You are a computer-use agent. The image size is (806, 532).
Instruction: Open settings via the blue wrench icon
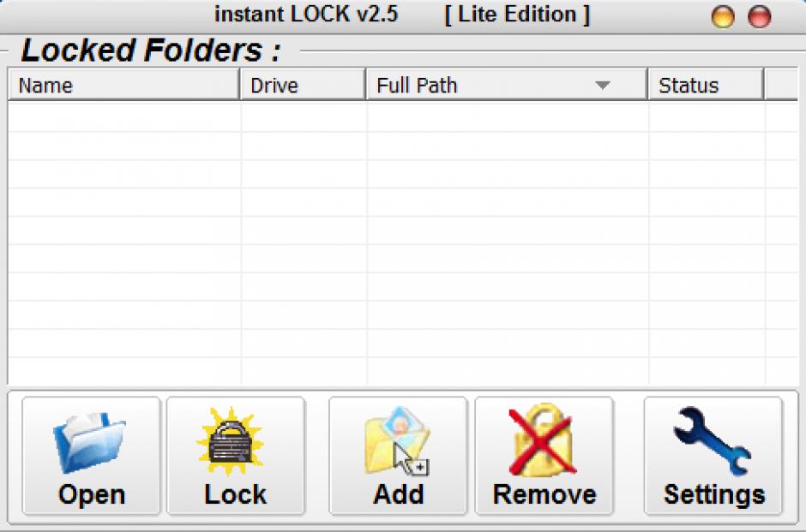[713, 441]
